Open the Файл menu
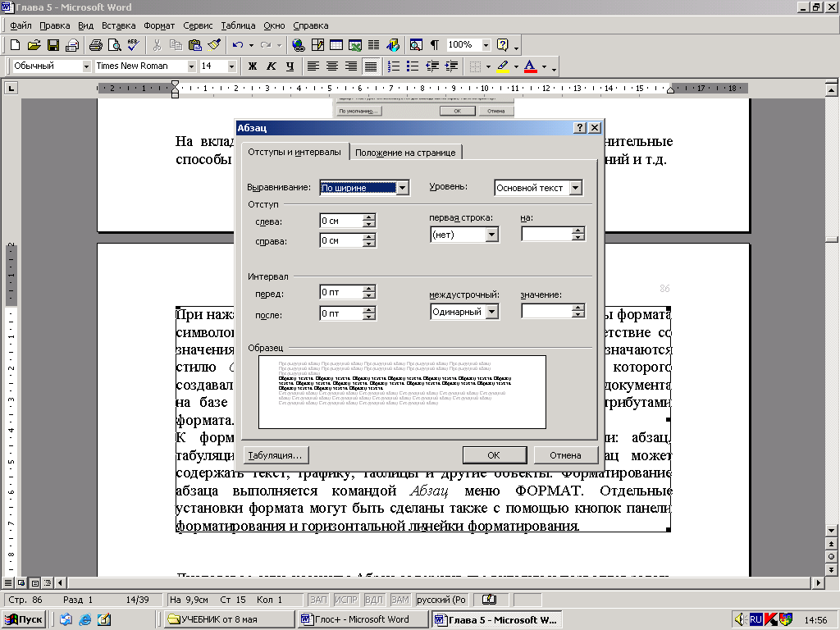Viewport: 840px width, 630px height. [21, 25]
